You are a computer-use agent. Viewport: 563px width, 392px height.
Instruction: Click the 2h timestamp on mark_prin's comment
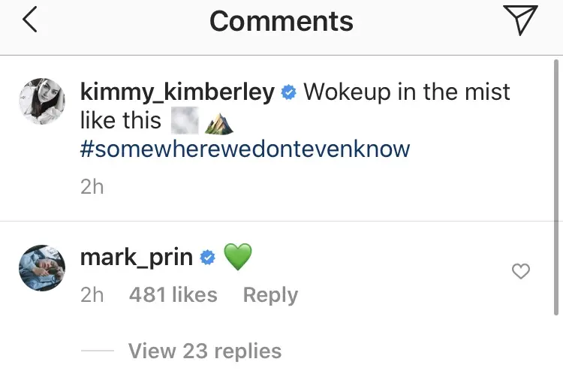tap(92, 295)
